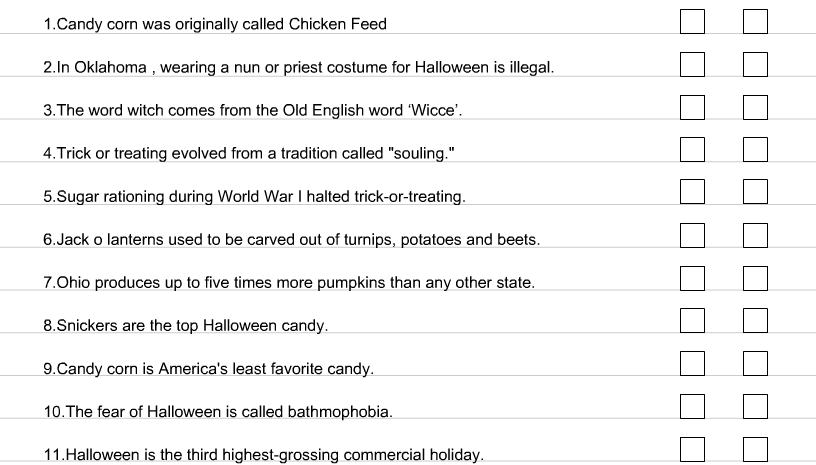The width and height of the screenshot is (816, 465).
Task: Check first box for Ohio pumpkins statement
Action: (692, 279)
